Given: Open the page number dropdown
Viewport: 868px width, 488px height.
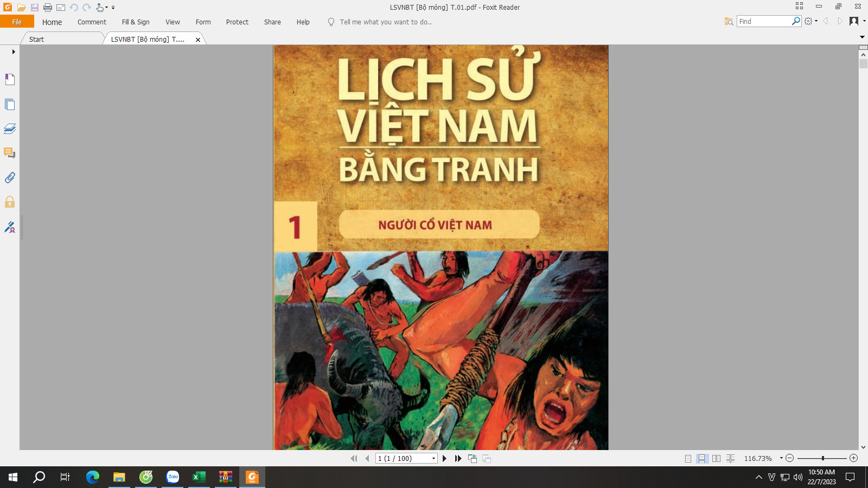Looking at the screenshot, I should (x=433, y=459).
